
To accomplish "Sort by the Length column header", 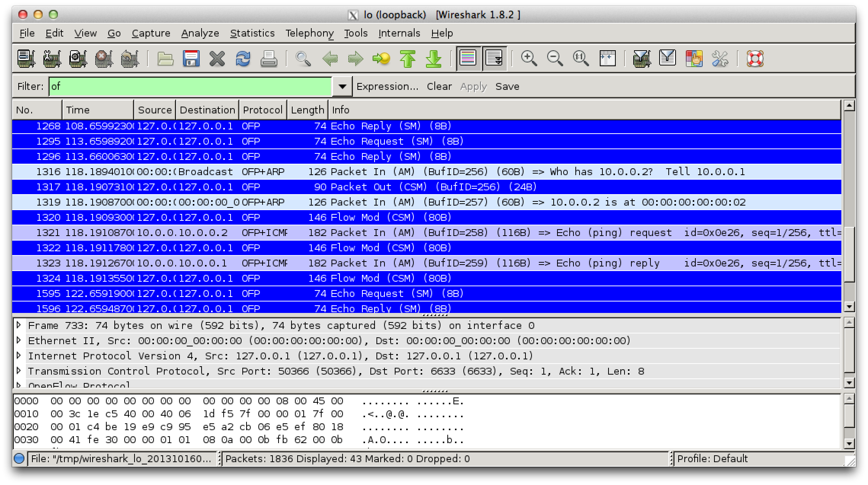I will click(x=307, y=110).
